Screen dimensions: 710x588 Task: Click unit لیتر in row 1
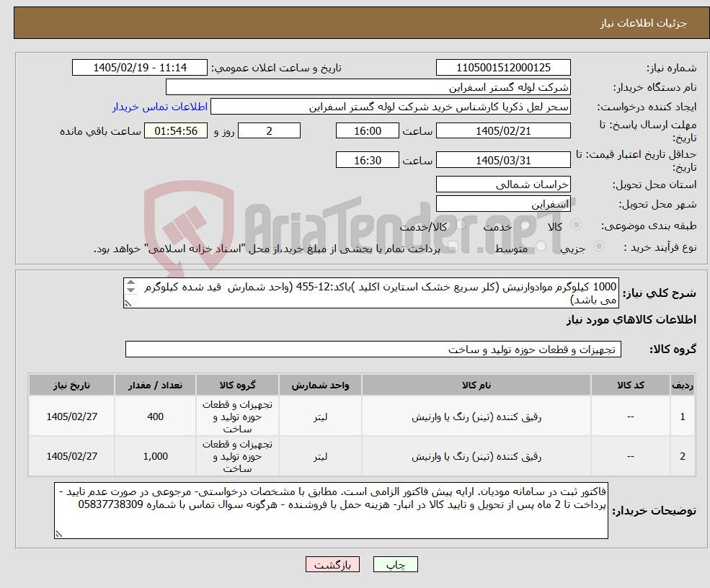coord(320,417)
